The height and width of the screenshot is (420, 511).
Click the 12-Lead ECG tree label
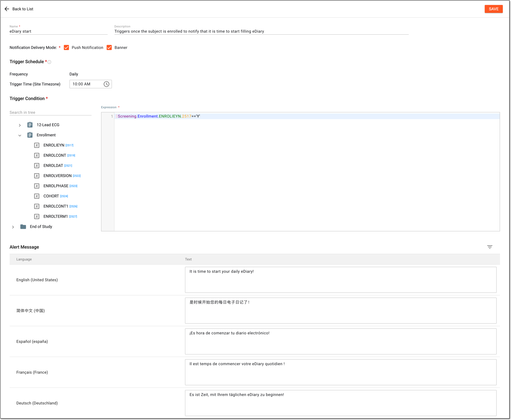click(48, 125)
